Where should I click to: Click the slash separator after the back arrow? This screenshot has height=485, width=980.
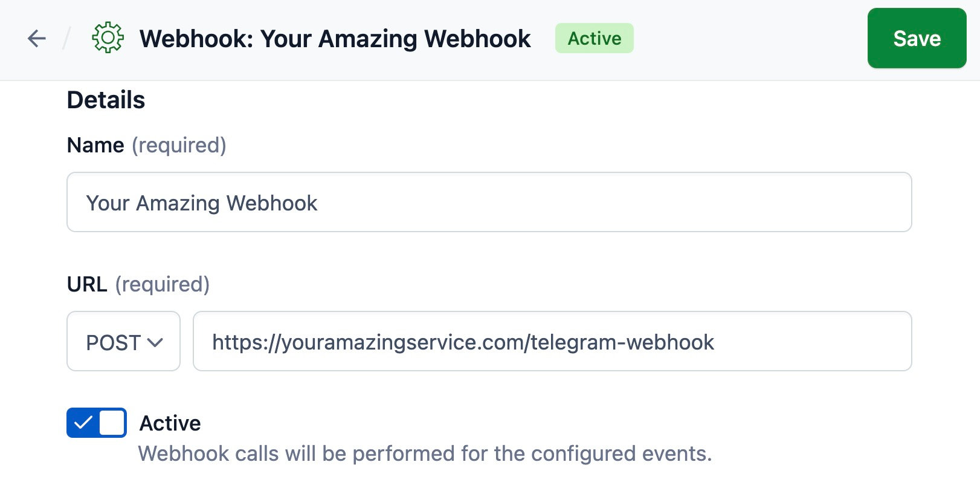[x=66, y=38]
